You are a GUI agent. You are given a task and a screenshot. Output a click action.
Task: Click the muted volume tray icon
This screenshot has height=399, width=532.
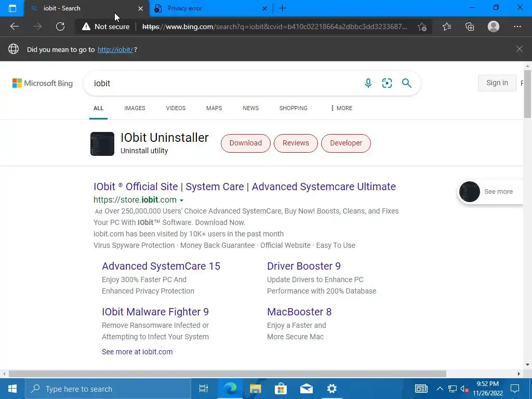(464, 389)
